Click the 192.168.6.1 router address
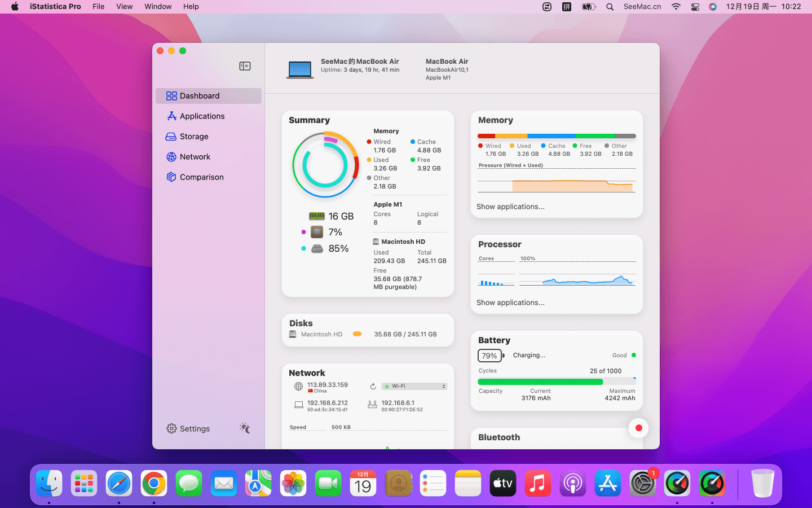Viewport: 812px width, 508px height. pyautogui.click(x=398, y=403)
